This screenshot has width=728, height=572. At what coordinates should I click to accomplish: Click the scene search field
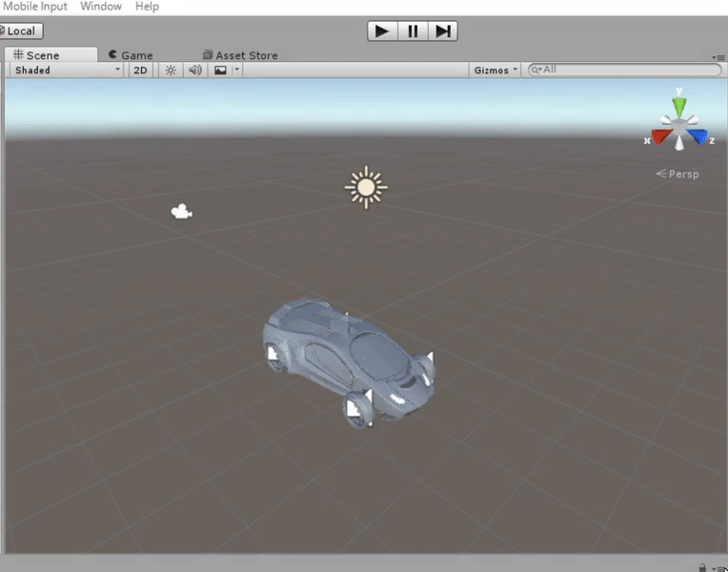625,70
